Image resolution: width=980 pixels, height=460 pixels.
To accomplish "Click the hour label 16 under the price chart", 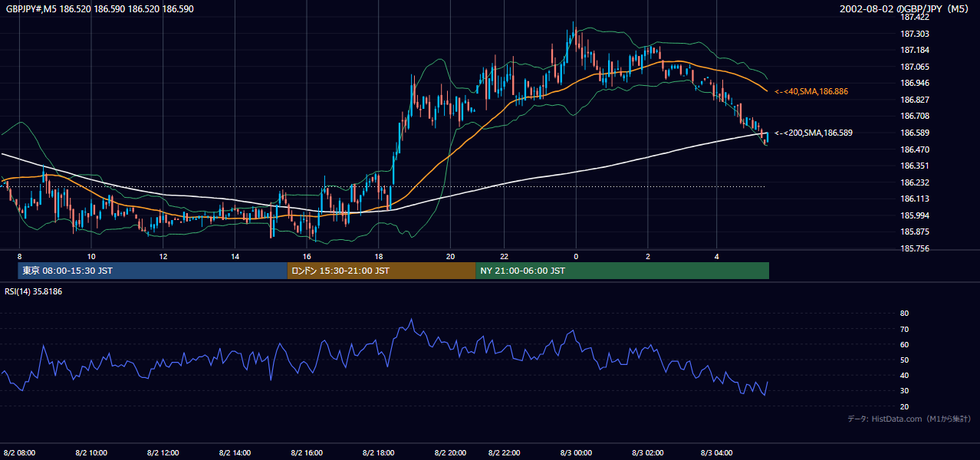I will pos(307,256).
